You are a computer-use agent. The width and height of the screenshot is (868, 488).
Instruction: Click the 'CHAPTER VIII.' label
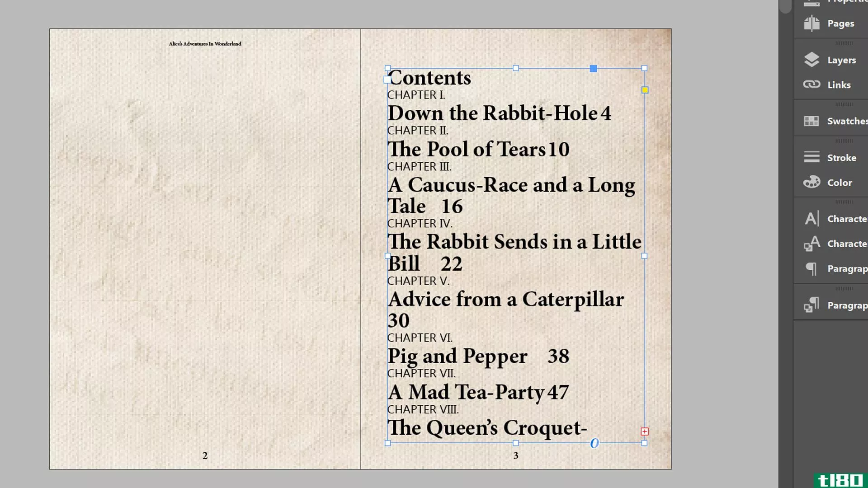[x=423, y=409]
